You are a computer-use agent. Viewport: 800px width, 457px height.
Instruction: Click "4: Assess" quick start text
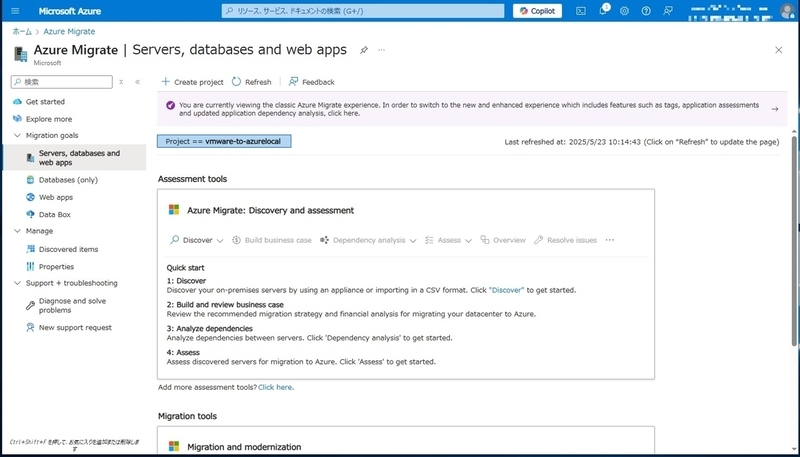[x=183, y=352]
